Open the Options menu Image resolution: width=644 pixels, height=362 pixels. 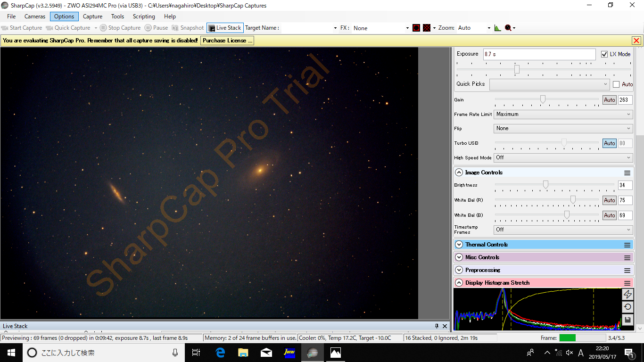click(64, 16)
